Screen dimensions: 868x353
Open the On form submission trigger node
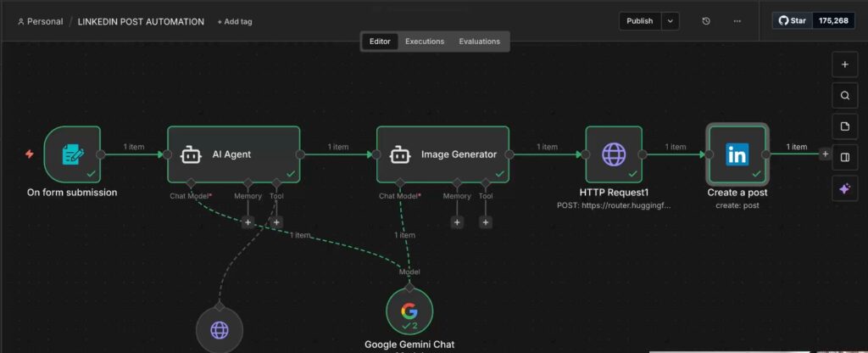click(72, 154)
